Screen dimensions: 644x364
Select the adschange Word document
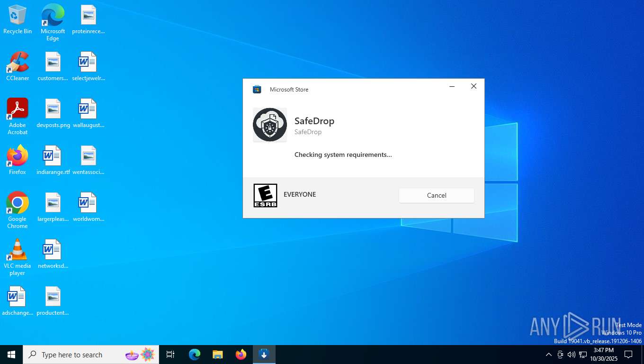pyautogui.click(x=18, y=301)
